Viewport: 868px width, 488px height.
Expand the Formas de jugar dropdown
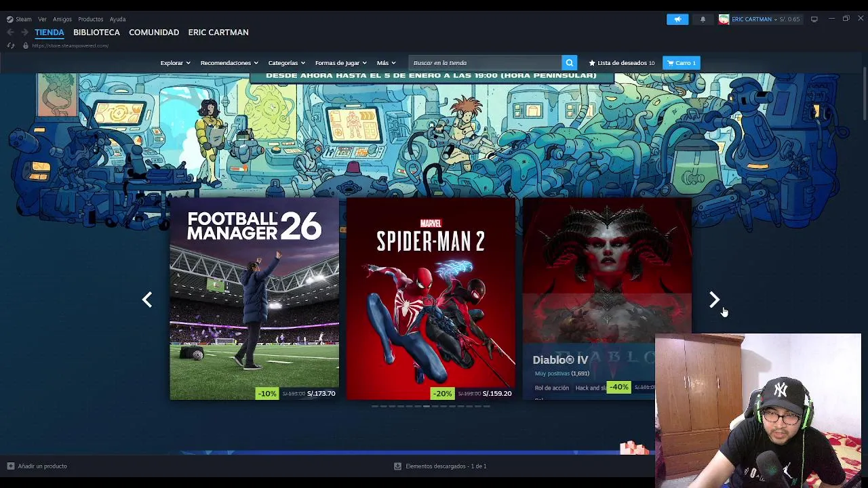(x=340, y=63)
